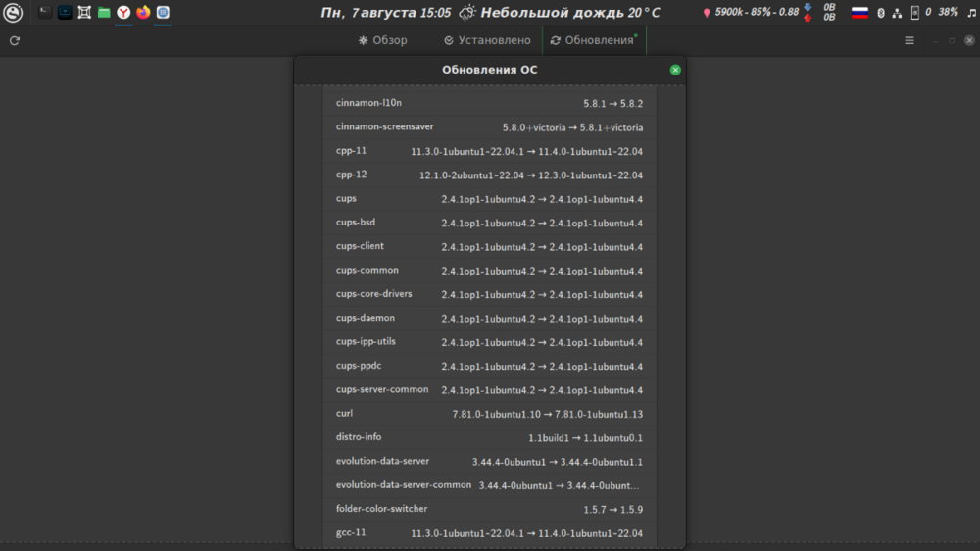Click the music note icon in the tray
980x551 pixels.
coord(971,13)
